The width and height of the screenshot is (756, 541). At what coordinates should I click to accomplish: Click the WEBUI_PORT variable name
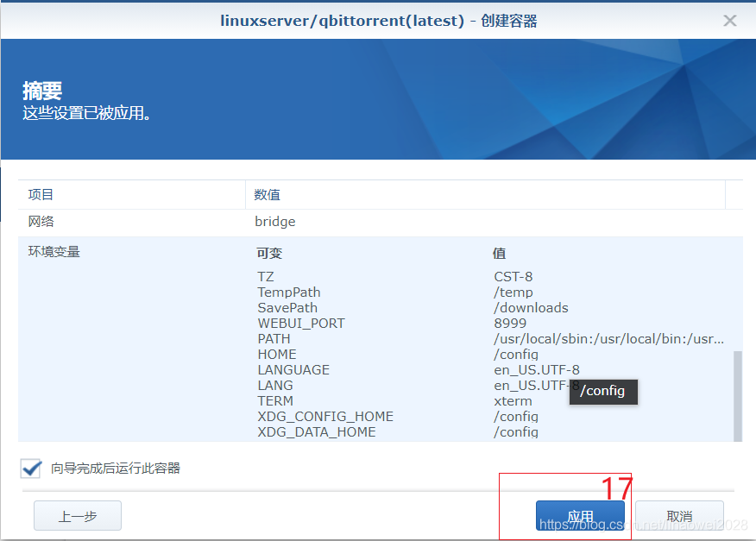click(301, 323)
